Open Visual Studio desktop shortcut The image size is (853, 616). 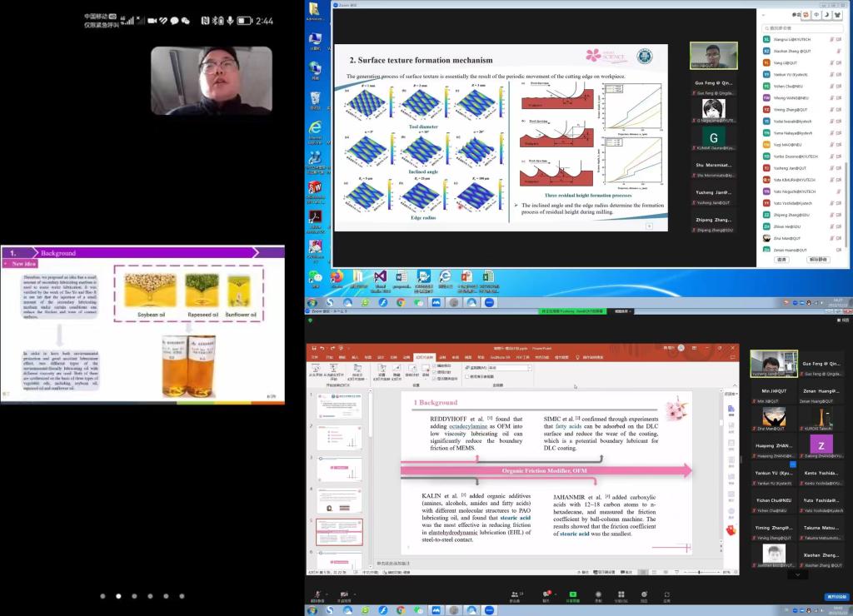coord(380,276)
